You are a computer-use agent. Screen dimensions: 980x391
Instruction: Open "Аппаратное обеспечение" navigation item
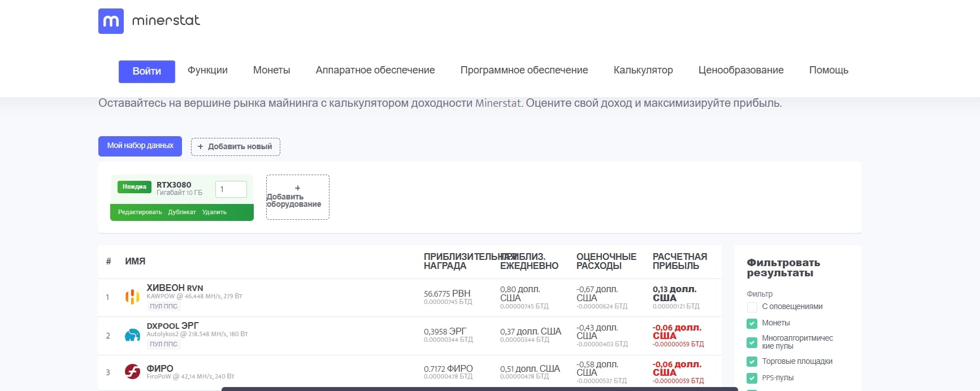tap(375, 70)
